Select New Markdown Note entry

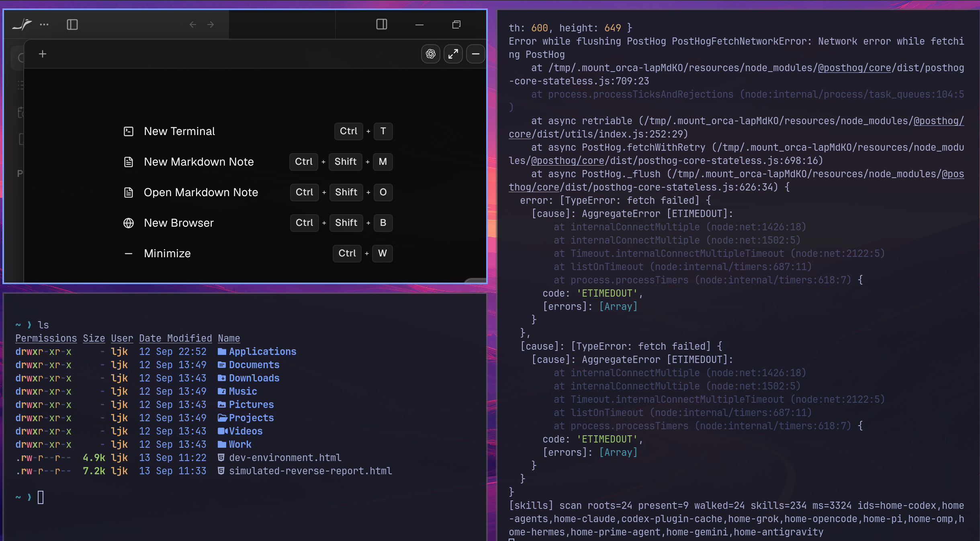[258, 162]
